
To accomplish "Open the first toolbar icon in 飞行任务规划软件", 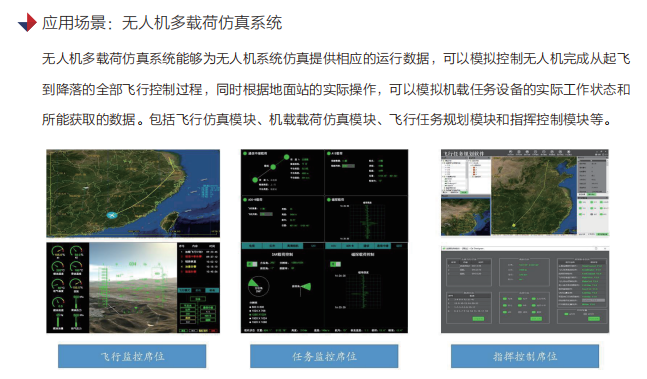I will pos(510,153).
